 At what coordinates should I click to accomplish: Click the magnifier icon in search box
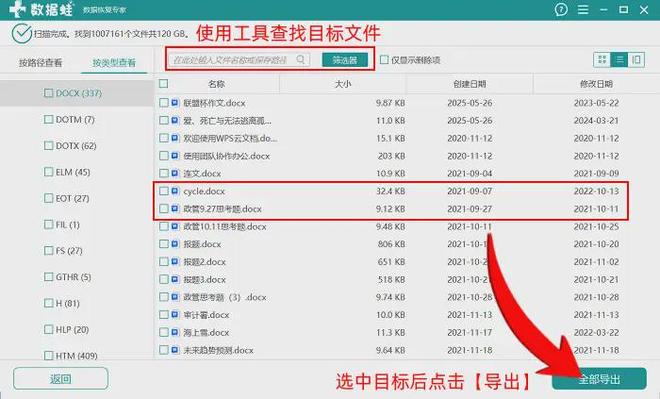coord(301,59)
